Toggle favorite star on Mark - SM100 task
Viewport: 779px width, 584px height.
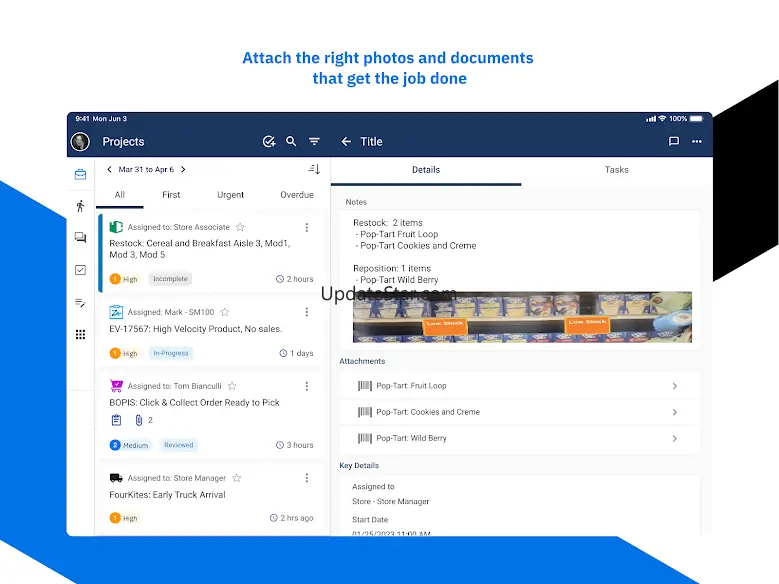pos(225,312)
